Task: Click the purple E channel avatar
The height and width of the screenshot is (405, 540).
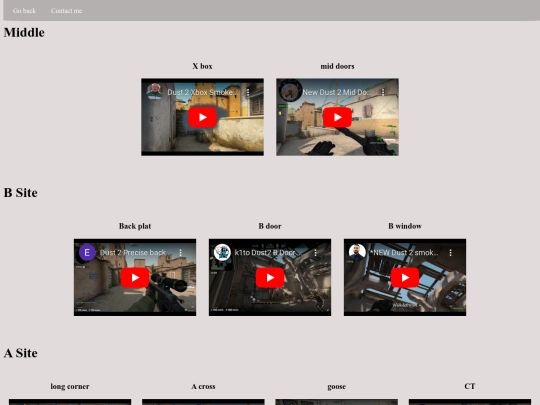Action: tap(87, 252)
